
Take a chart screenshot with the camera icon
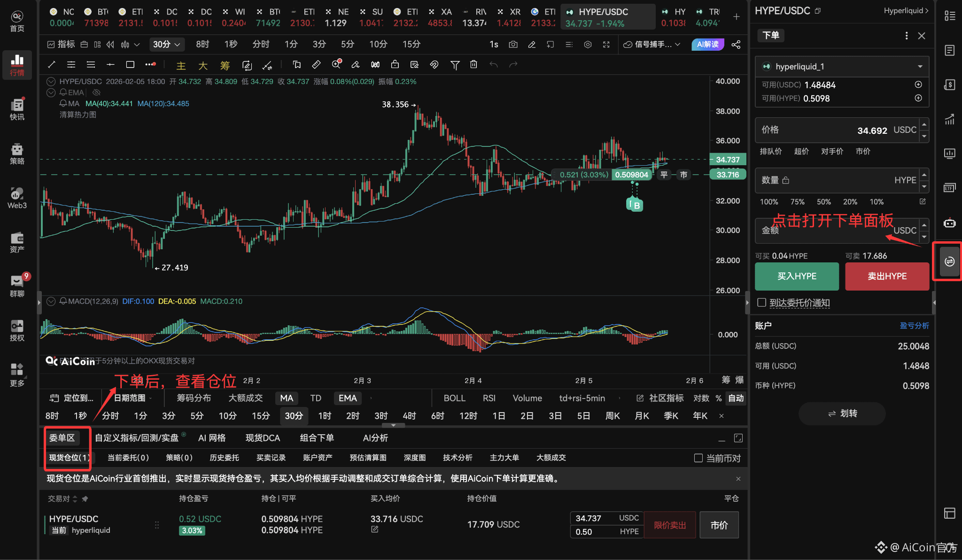click(513, 44)
